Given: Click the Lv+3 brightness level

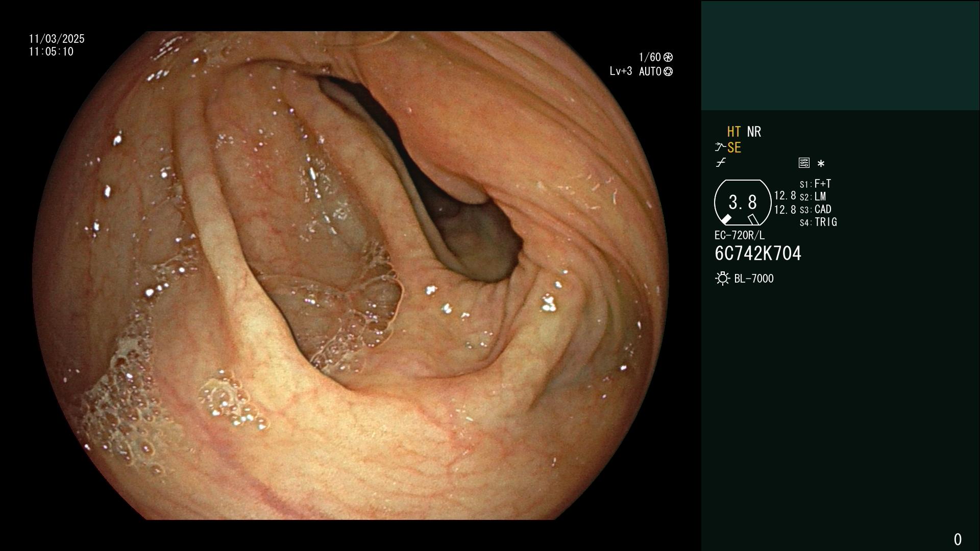Looking at the screenshot, I should click(621, 71).
